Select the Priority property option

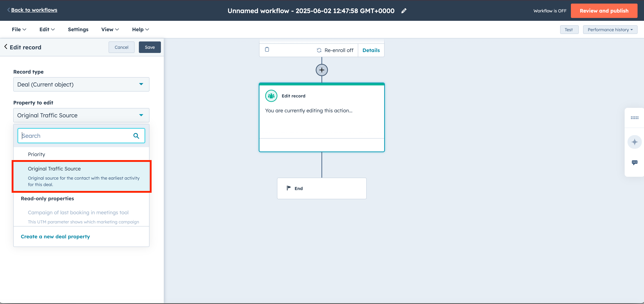coord(81,154)
